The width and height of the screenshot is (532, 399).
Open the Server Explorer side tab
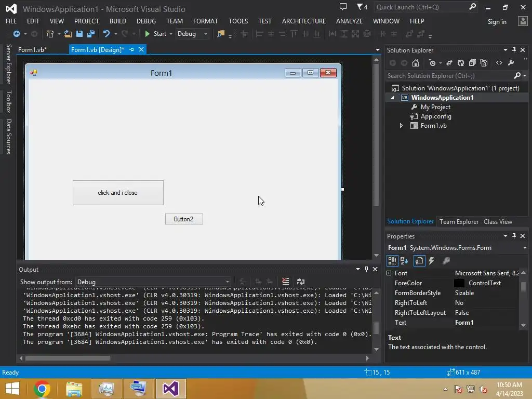pos(8,64)
